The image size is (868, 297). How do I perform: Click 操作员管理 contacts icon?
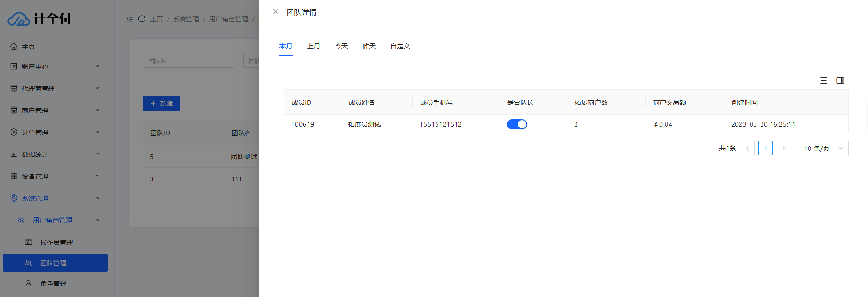[28, 242]
